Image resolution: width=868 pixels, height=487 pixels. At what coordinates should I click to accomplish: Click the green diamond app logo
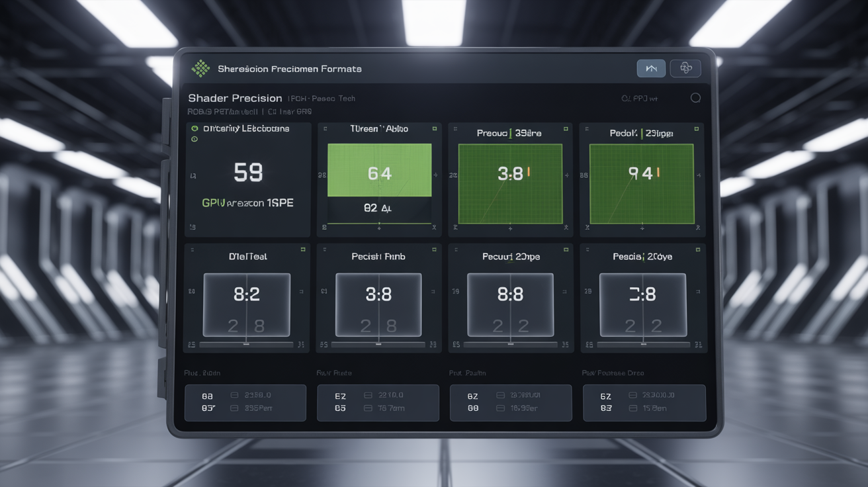coord(200,68)
